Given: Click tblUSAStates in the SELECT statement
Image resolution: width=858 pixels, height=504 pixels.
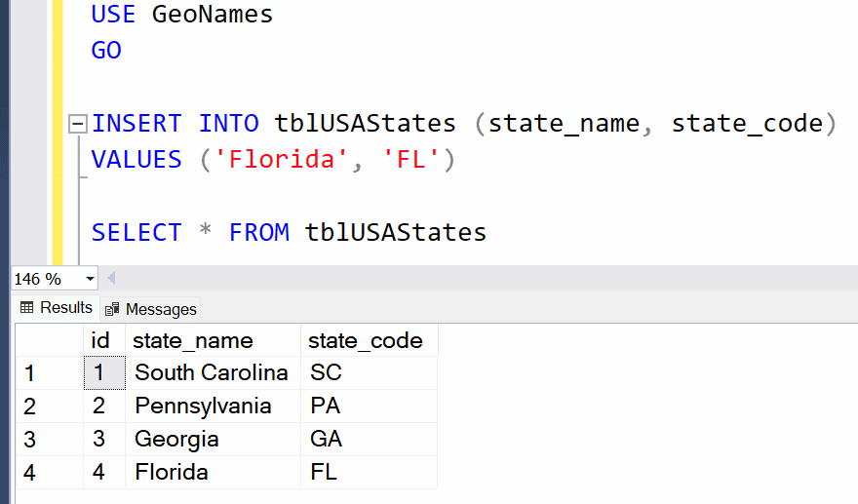Looking at the screenshot, I should click(x=395, y=233).
